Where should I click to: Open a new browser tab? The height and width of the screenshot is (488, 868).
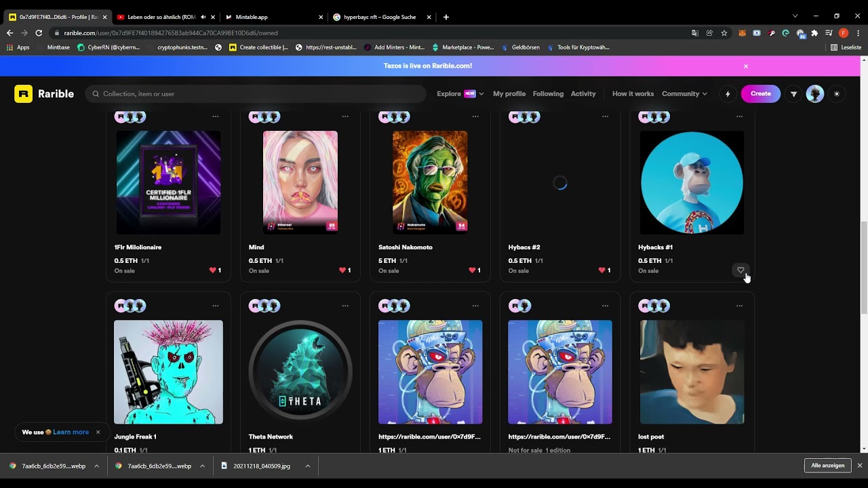click(x=446, y=17)
